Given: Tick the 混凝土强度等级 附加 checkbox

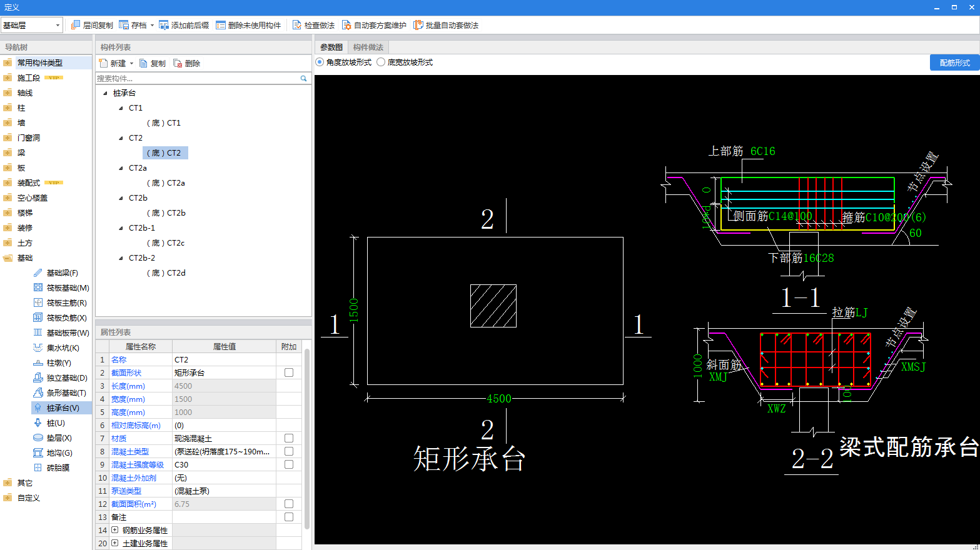Looking at the screenshot, I should point(289,464).
